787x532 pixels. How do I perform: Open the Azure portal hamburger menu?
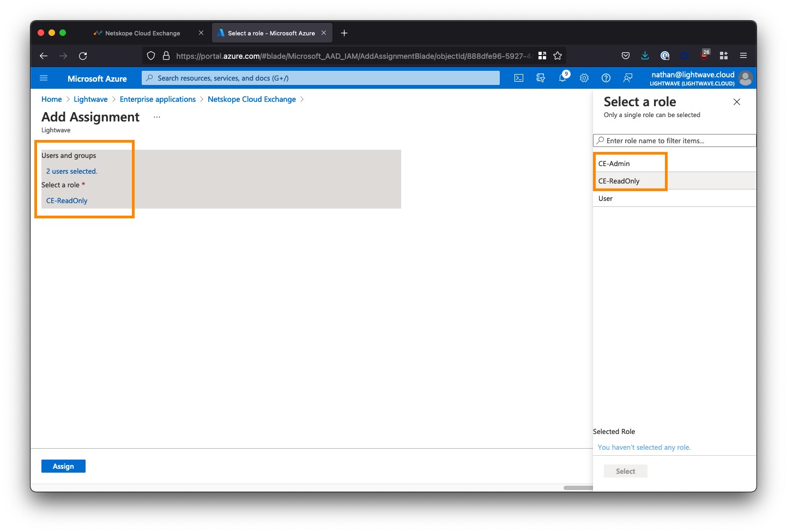(44, 78)
